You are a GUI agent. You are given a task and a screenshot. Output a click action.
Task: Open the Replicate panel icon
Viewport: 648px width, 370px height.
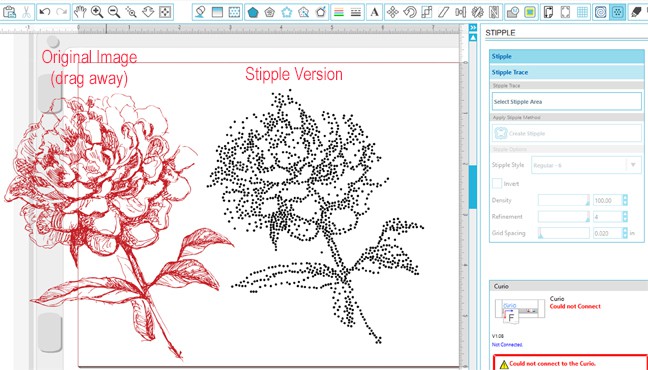[477, 12]
